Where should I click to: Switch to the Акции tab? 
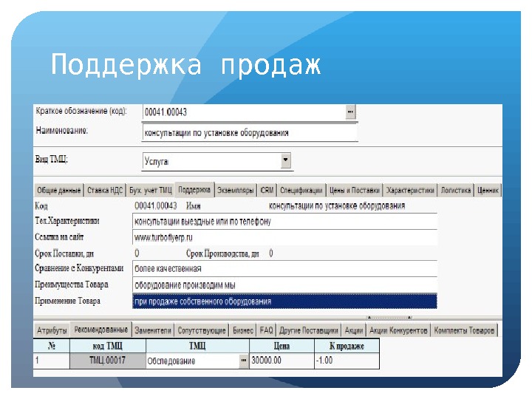point(353,330)
